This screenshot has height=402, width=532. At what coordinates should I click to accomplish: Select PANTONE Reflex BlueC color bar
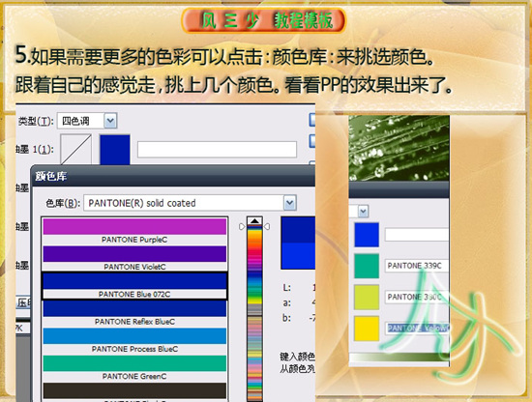pos(134,309)
